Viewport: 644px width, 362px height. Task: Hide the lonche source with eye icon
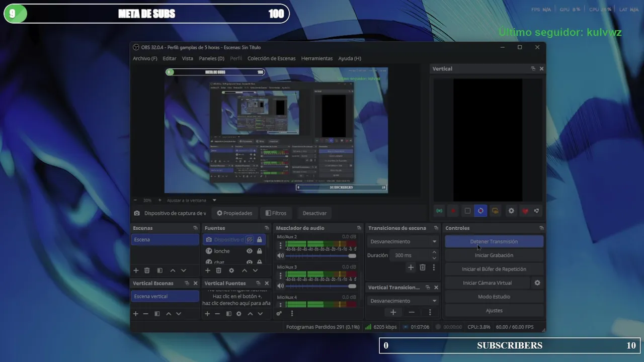(x=250, y=251)
